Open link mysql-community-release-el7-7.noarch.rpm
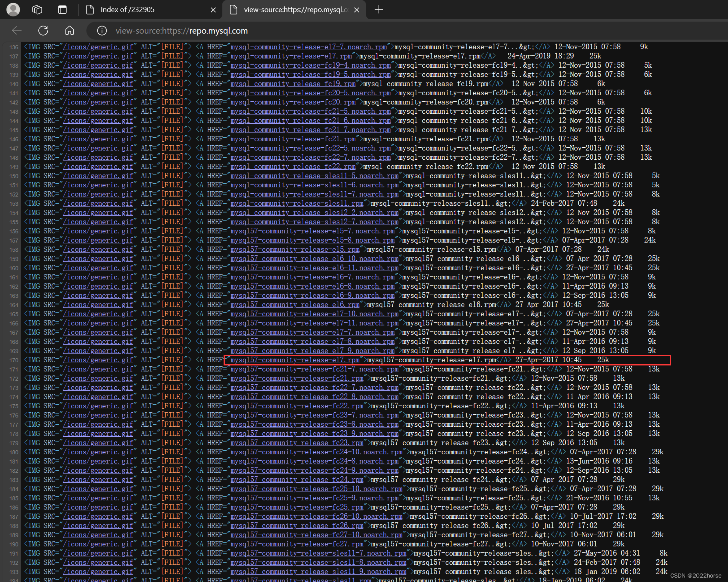This screenshot has height=582, width=728. [309, 47]
